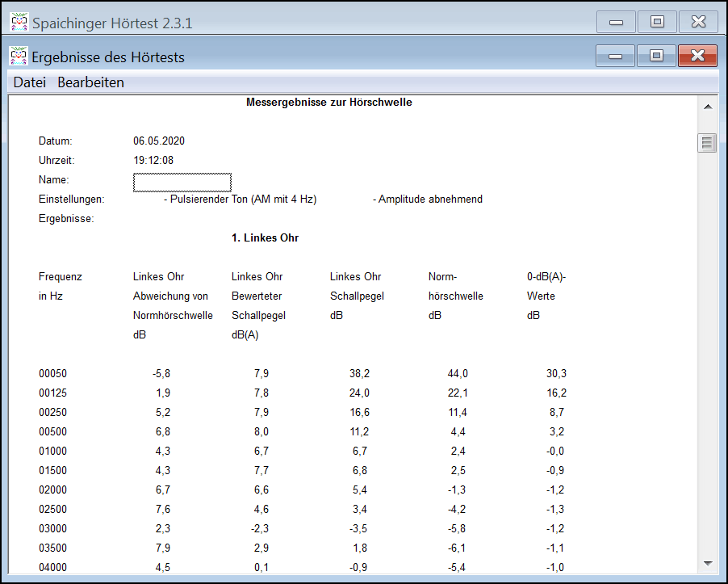Screen dimensions: 728x584
Task: Minimize the Spaichinger Hörtest main window
Action: coord(616,22)
